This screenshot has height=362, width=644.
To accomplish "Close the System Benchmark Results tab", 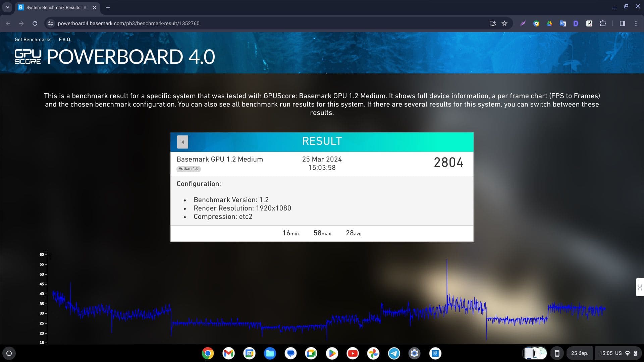I will click(x=95, y=7).
